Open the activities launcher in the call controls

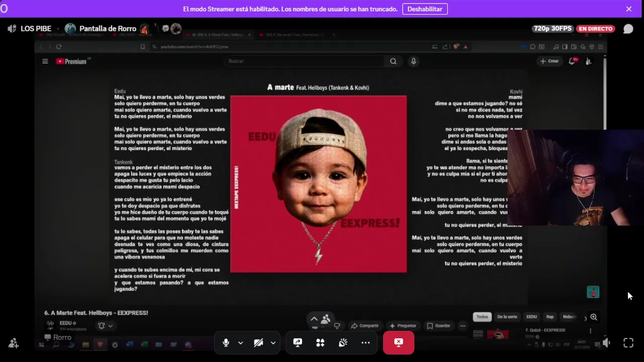(320, 342)
